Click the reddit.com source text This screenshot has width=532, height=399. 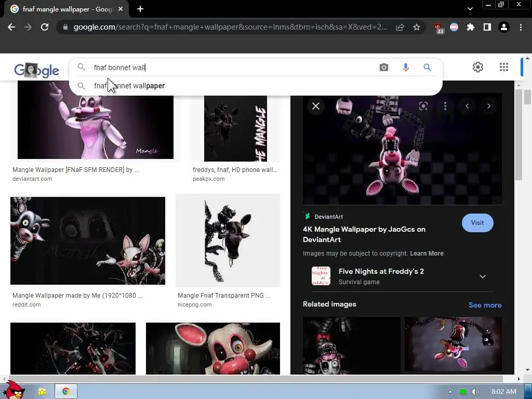26,304
